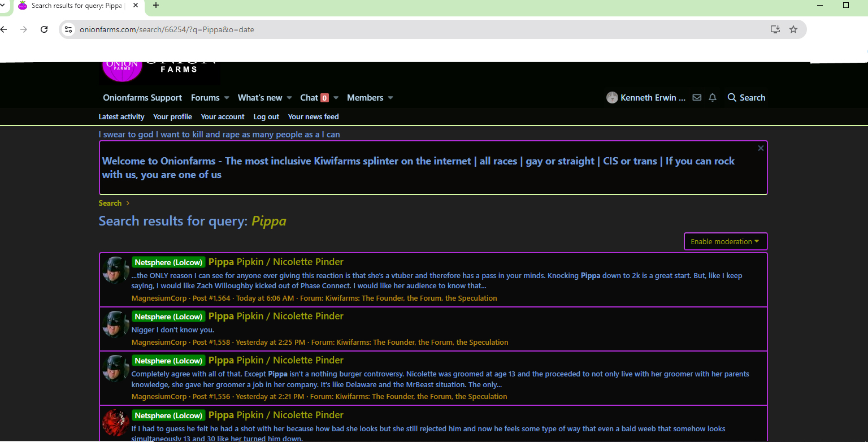Expand the What's new dropdown arrow
The width and height of the screenshot is (868, 442).
(x=289, y=98)
